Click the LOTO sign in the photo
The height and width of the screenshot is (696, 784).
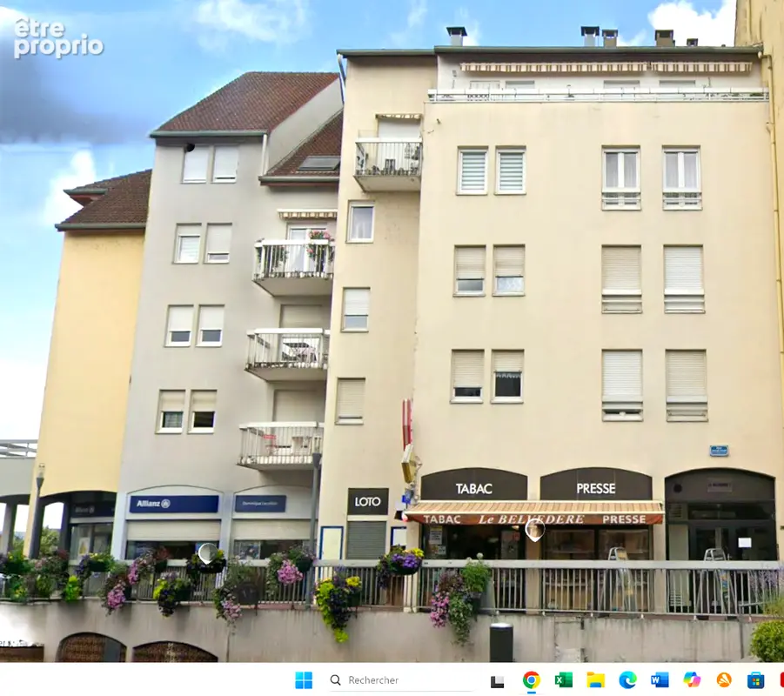point(368,501)
